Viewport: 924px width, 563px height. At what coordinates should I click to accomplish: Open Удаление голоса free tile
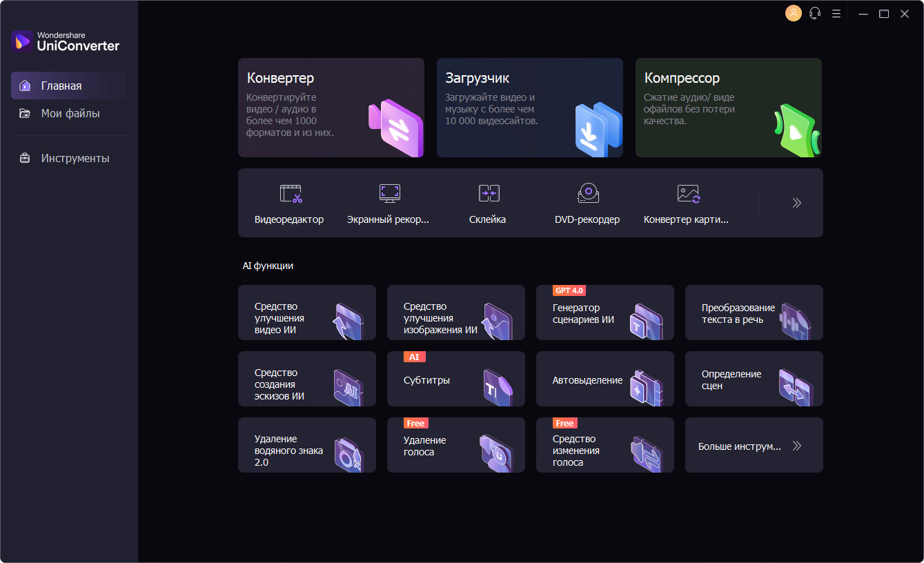[456, 445]
